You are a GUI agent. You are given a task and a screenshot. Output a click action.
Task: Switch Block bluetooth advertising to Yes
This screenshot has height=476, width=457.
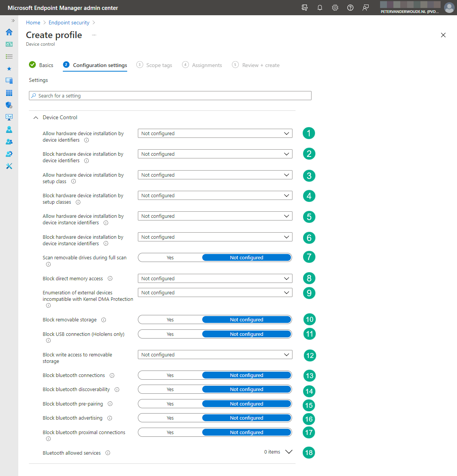click(170, 418)
